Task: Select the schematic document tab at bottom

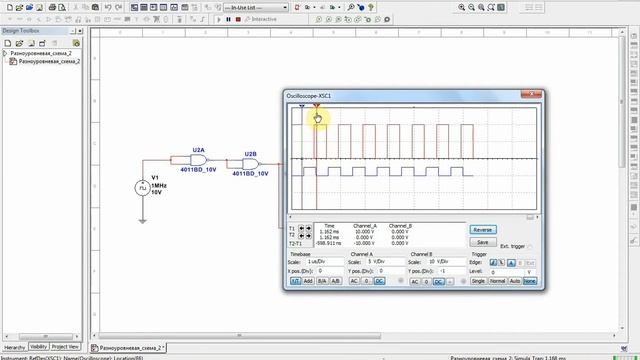Action: pyautogui.click(x=128, y=348)
